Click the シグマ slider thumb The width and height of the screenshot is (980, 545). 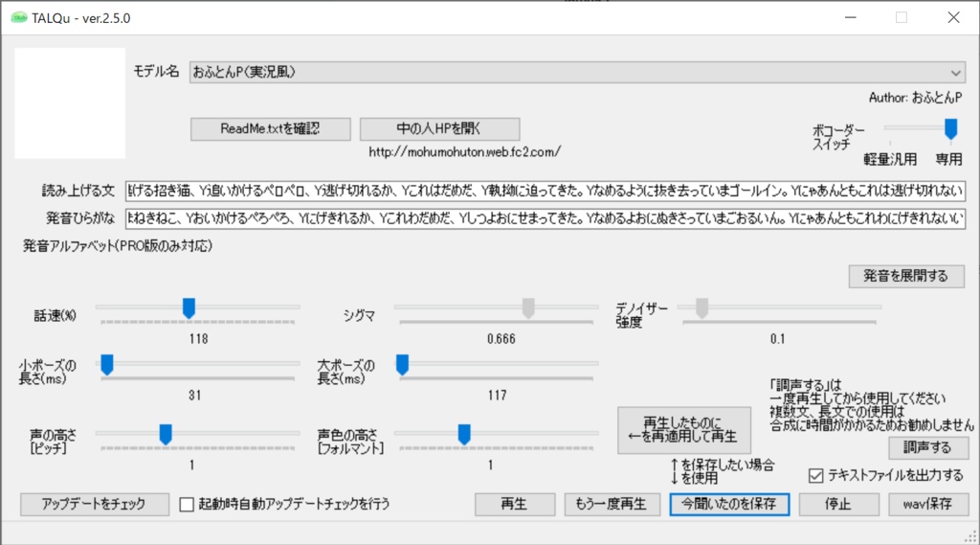click(528, 307)
